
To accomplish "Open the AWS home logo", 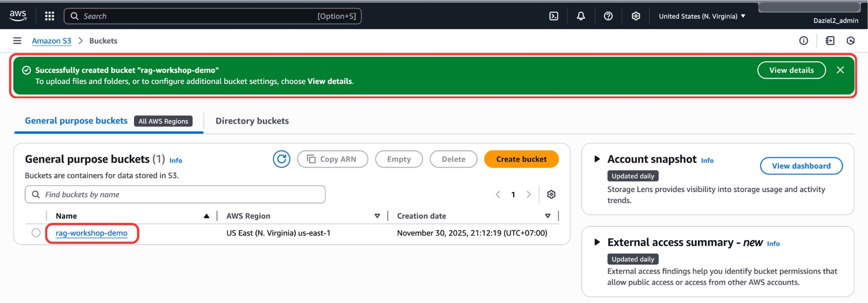I will coord(18,15).
